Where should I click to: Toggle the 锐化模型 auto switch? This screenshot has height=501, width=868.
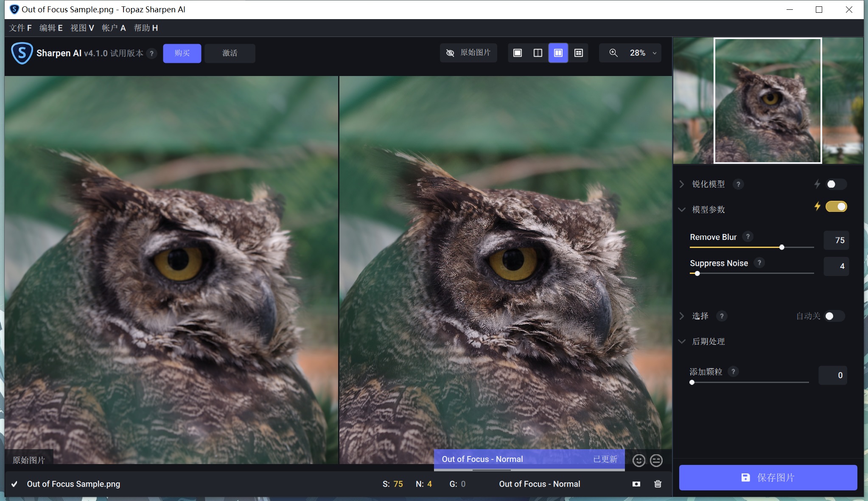click(x=836, y=184)
